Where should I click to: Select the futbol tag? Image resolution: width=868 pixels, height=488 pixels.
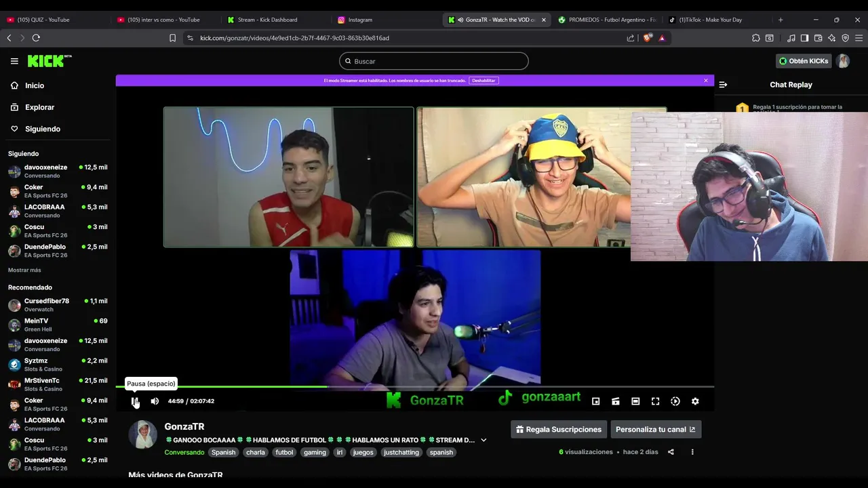point(284,452)
